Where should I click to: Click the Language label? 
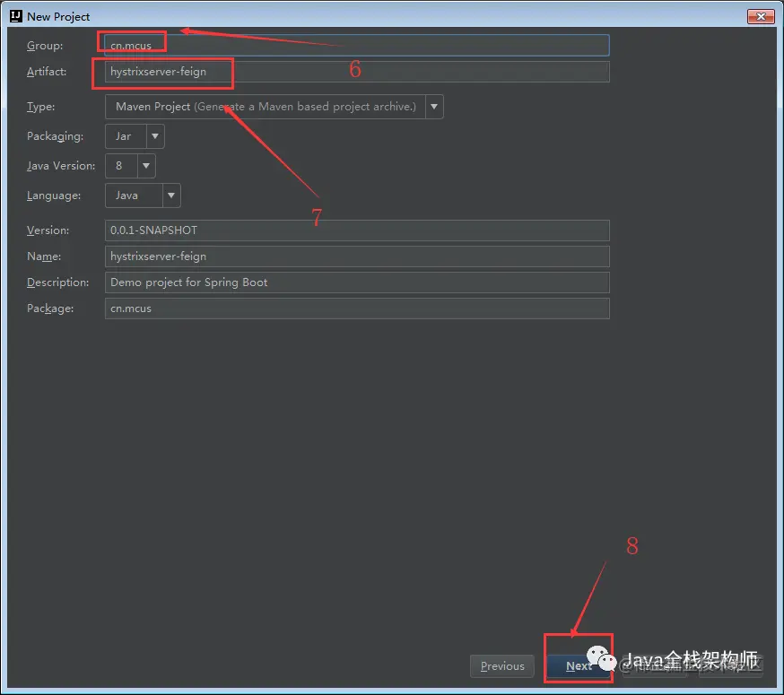pos(54,195)
